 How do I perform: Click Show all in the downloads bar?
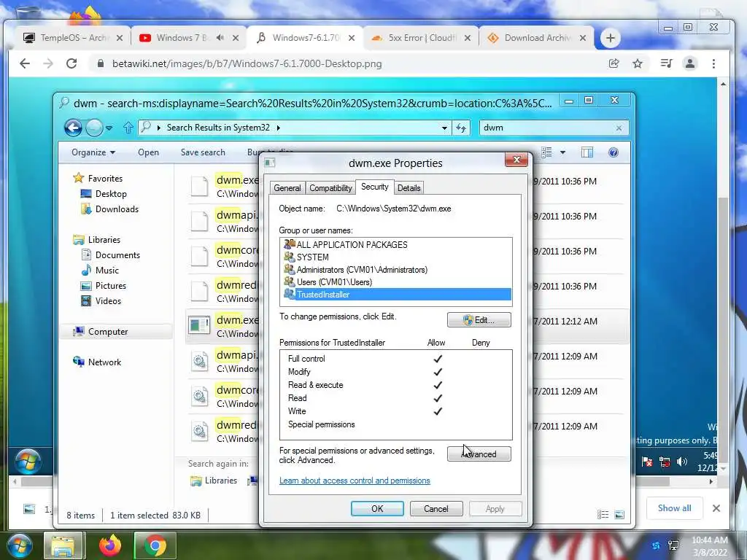click(674, 508)
